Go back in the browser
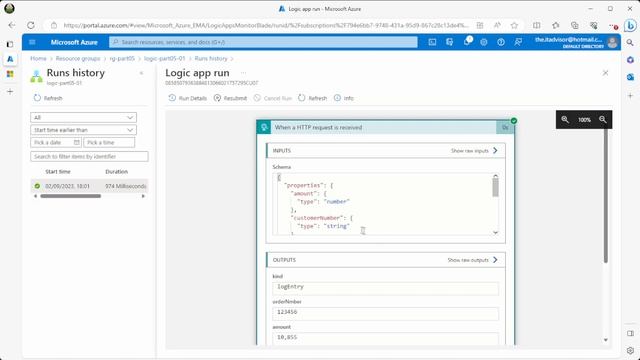The image size is (640, 360). click(11, 25)
